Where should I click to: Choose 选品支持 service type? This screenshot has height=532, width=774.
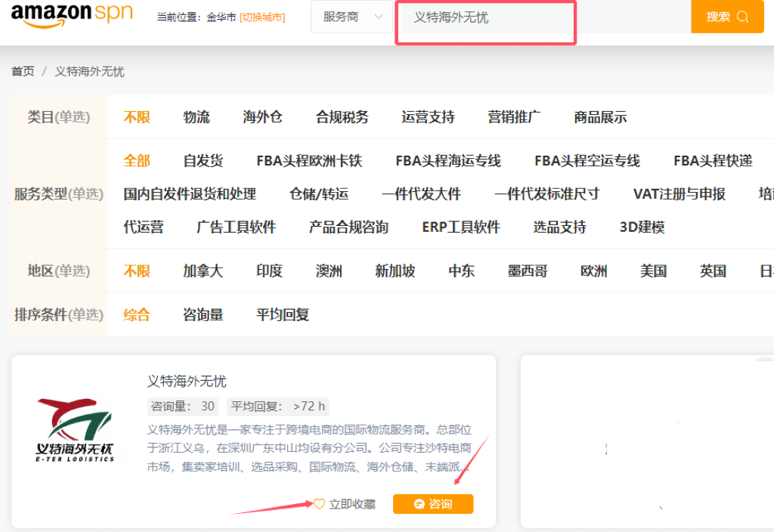click(x=560, y=227)
